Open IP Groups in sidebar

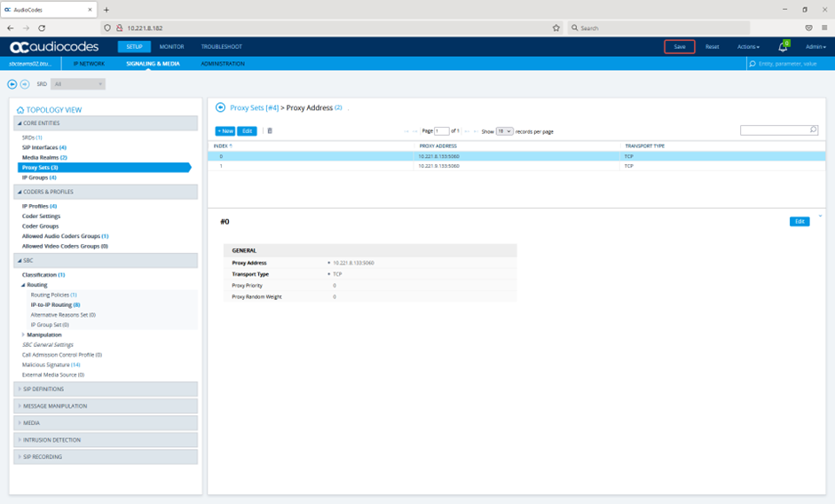click(39, 177)
